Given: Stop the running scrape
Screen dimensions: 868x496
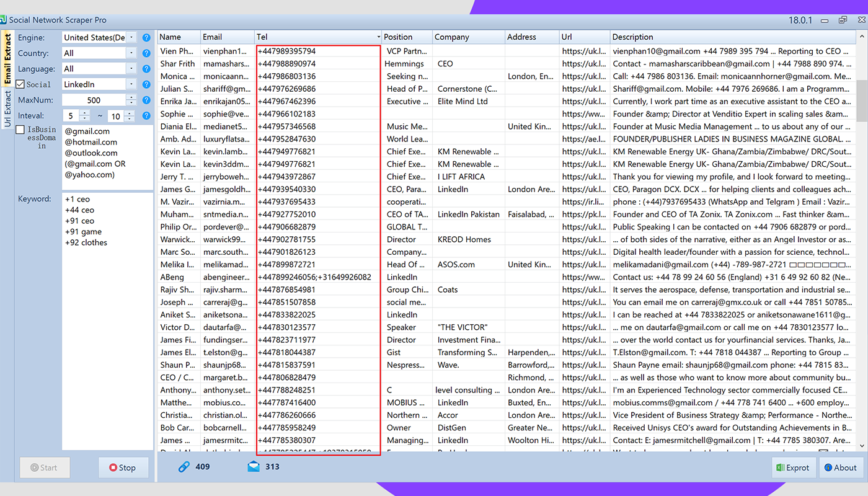Looking at the screenshot, I should [123, 467].
